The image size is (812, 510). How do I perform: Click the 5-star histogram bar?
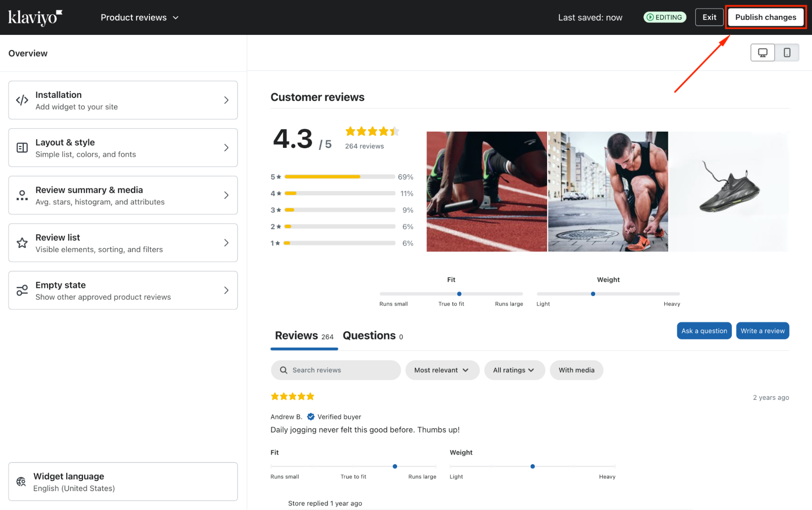(340, 177)
